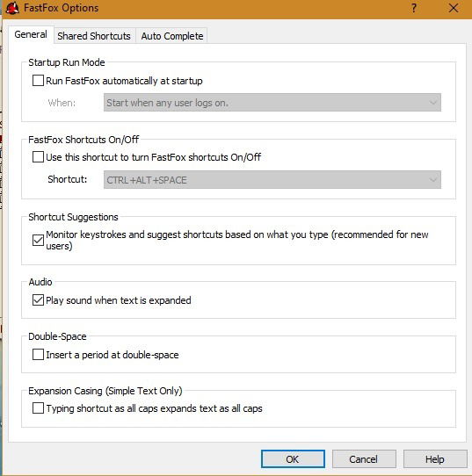The image size is (472, 476).
Task: Switch to the Shared Shortcuts tab
Action: pyautogui.click(x=94, y=36)
